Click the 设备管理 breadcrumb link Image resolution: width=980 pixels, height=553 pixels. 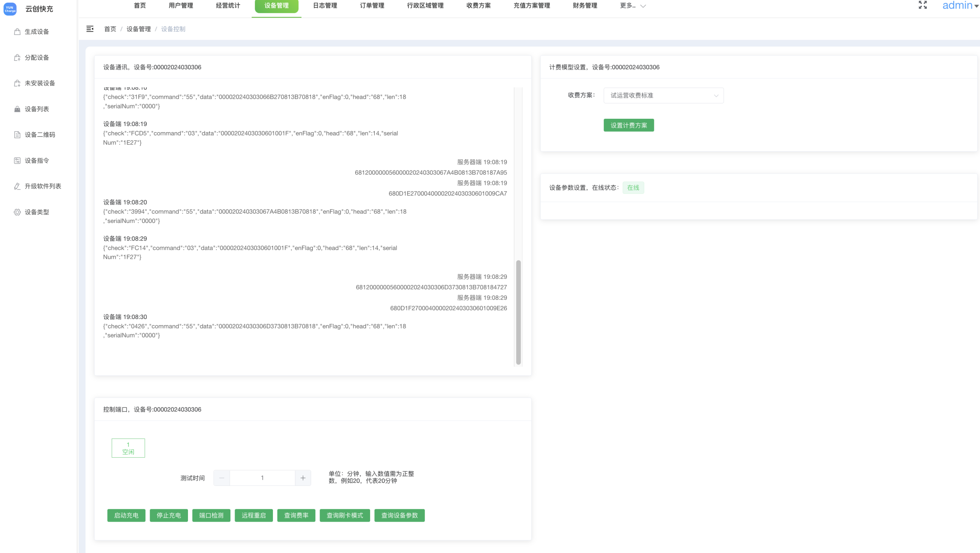[x=139, y=29]
